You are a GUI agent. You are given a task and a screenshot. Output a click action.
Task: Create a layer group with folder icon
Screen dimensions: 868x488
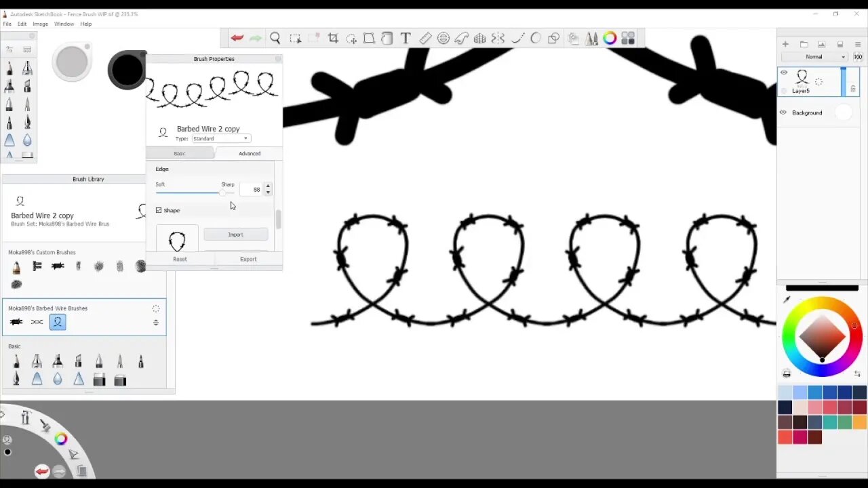tap(804, 45)
